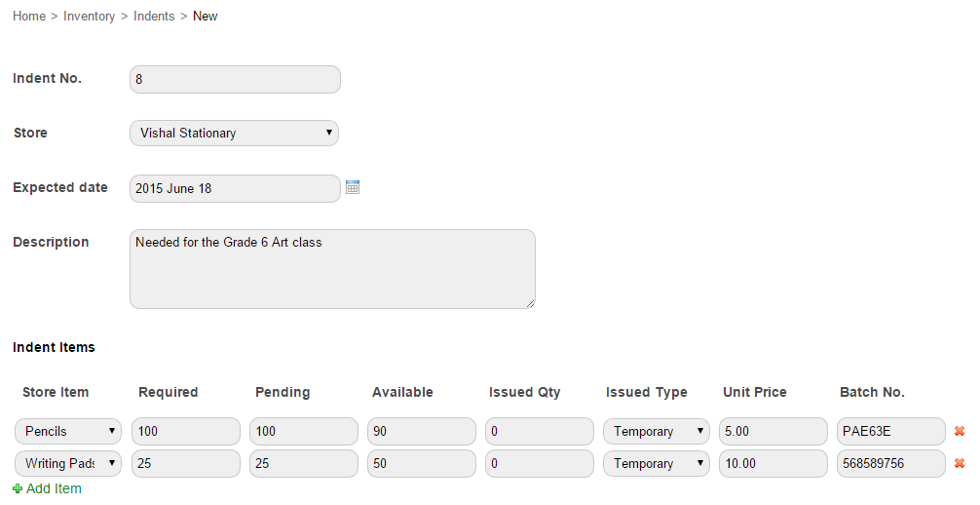Click the Description box resize handle
This screenshot has width=980, height=505.
coord(530,303)
